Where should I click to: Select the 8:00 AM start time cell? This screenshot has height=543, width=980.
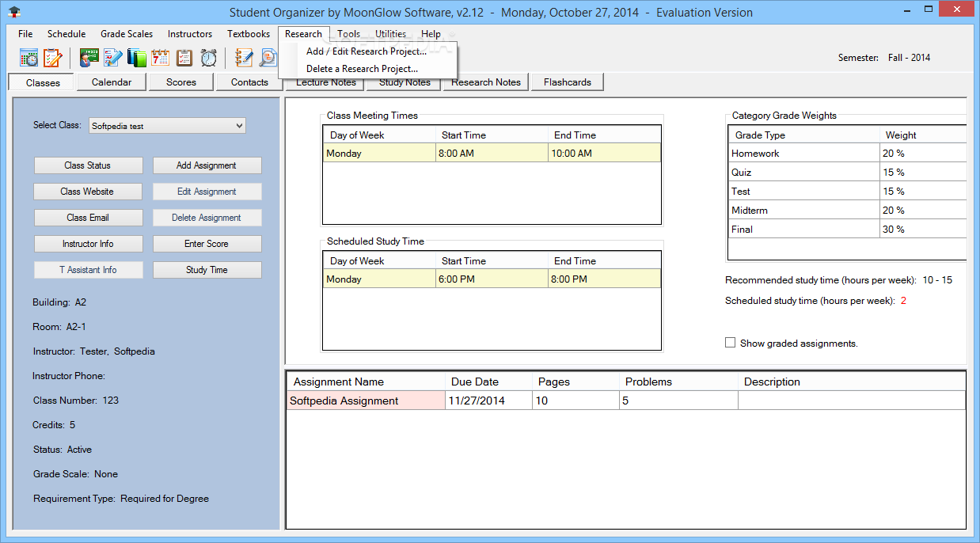point(492,154)
